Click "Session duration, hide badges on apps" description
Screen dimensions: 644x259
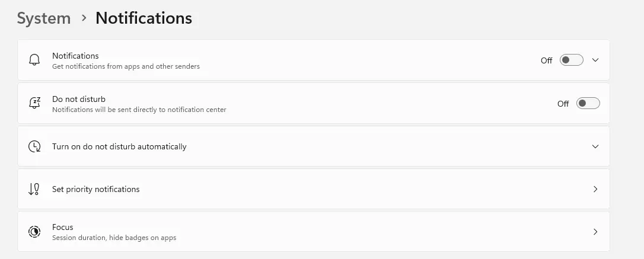tap(114, 238)
